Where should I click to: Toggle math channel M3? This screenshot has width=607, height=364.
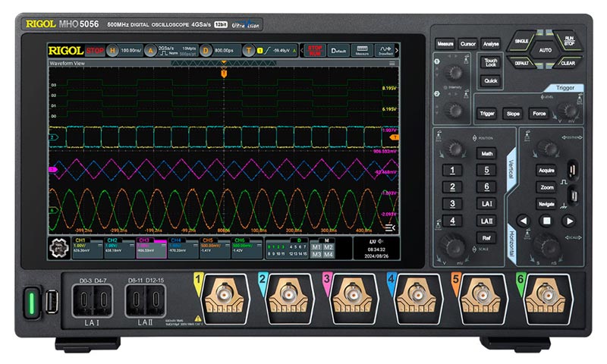(316, 255)
